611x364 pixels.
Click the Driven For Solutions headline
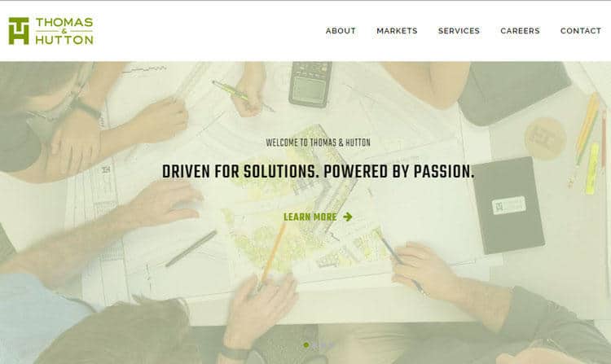318,172
